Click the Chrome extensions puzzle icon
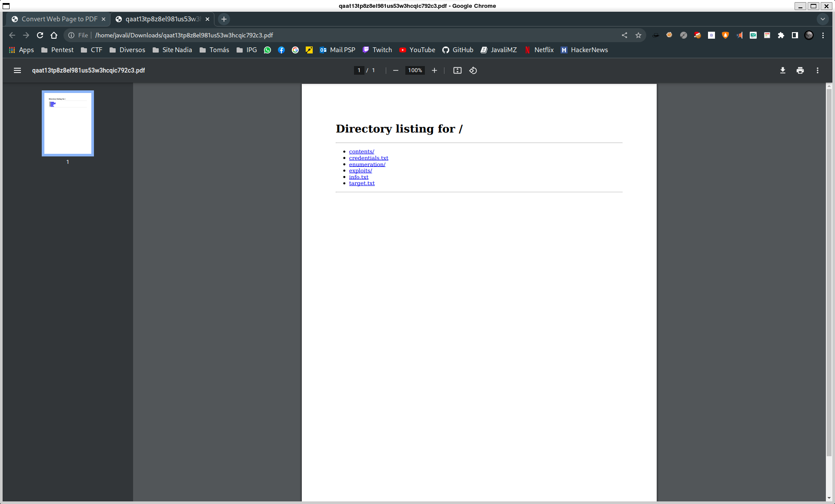Viewport: 835px width, 504px height. 782,35
